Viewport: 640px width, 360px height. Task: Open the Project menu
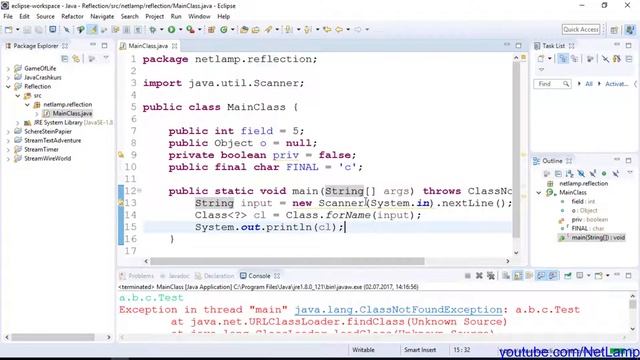tap(155, 16)
